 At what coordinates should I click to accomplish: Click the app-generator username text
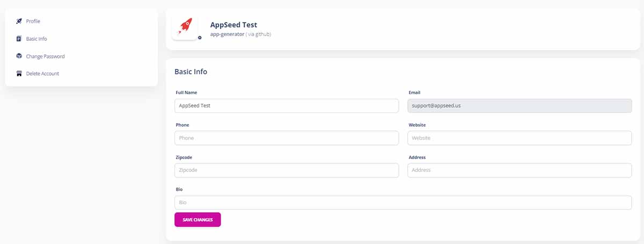coord(227,34)
